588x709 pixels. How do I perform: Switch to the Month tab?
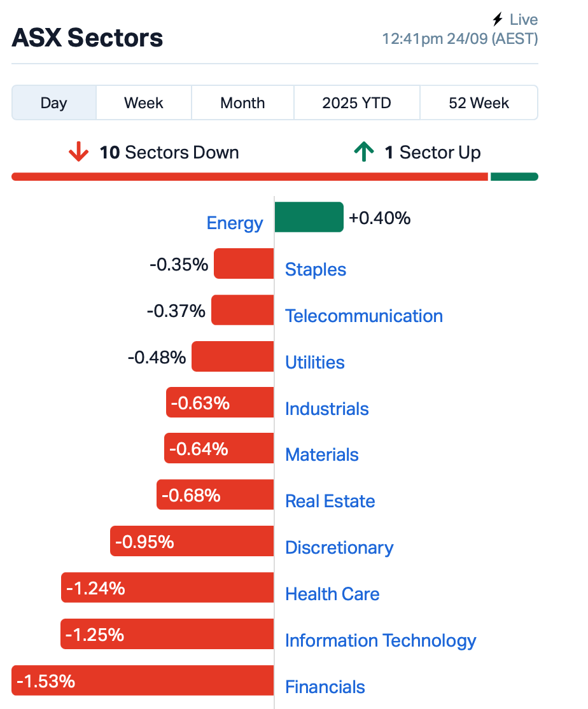[x=242, y=103]
